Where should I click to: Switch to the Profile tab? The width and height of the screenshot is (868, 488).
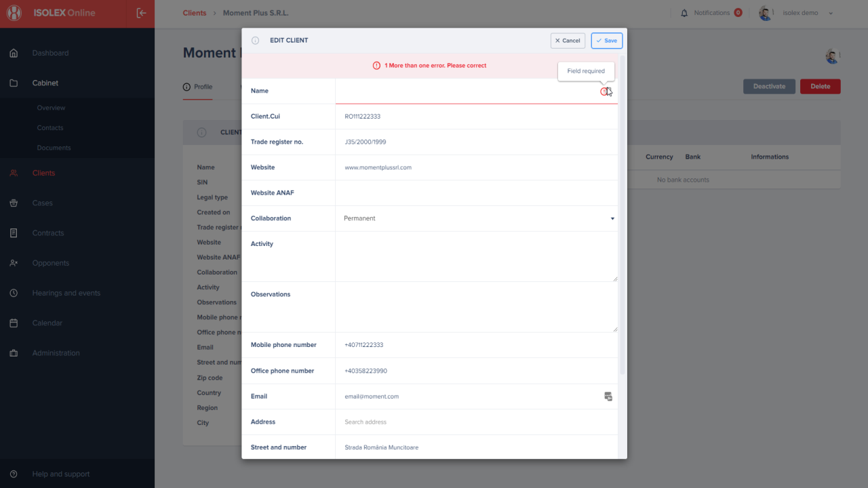click(197, 87)
